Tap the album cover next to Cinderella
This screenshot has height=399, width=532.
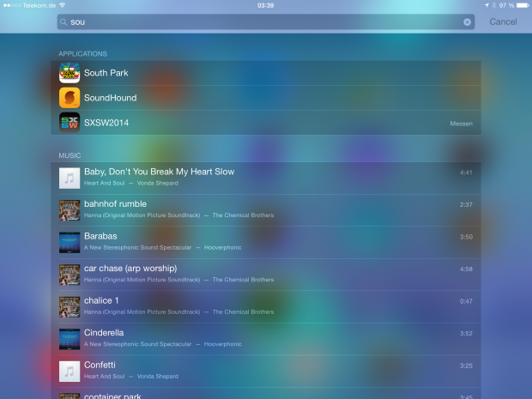pyautogui.click(x=70, y=339)
